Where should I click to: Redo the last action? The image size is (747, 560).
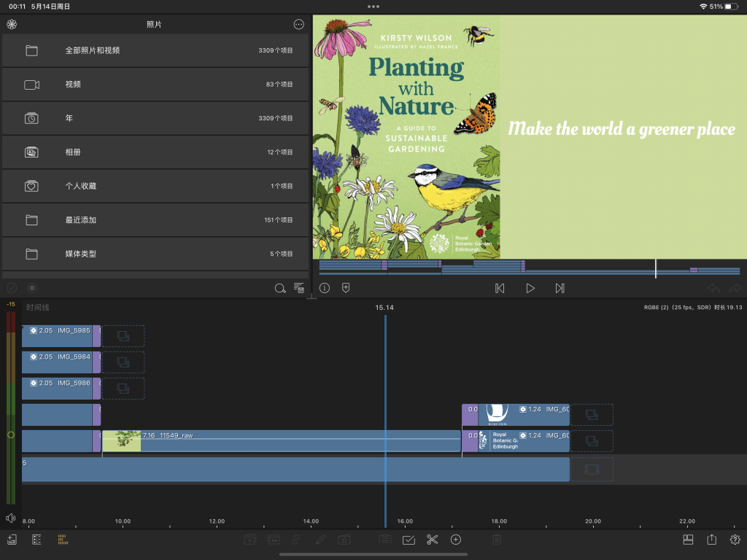pos(735,288)
